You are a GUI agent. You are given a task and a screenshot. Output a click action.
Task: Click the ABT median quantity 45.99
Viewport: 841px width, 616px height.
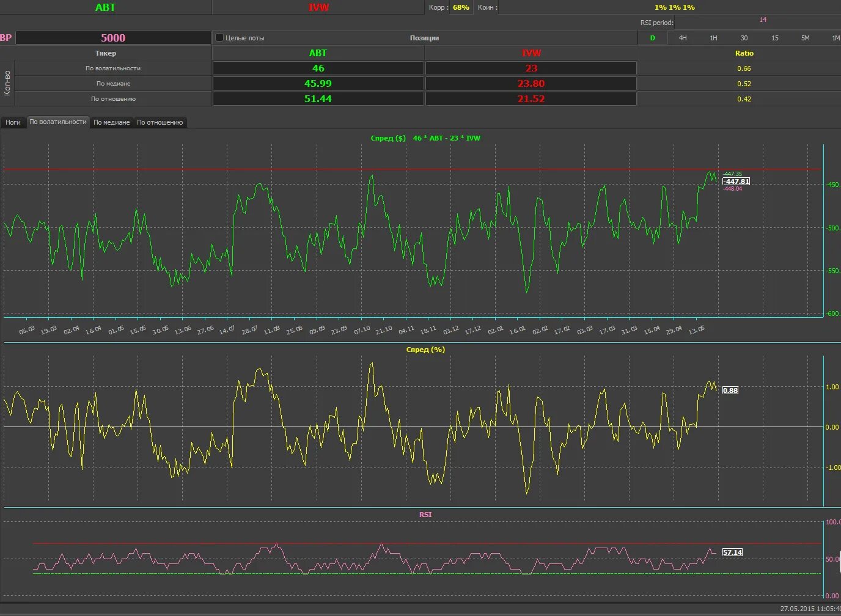pyautogui.click(x=318, y=84)
